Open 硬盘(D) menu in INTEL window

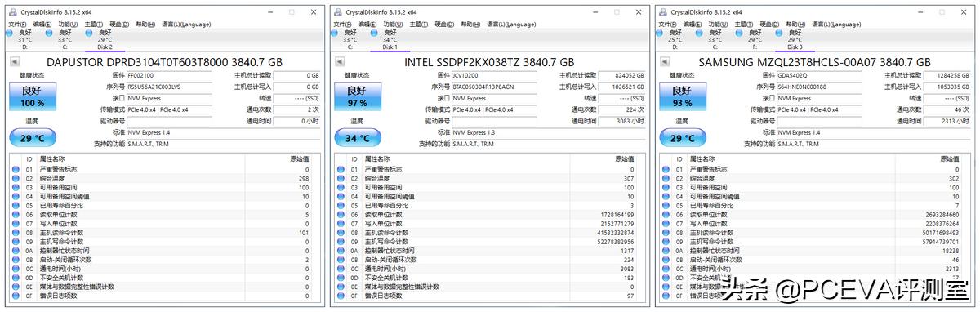[x=444, y=24]
